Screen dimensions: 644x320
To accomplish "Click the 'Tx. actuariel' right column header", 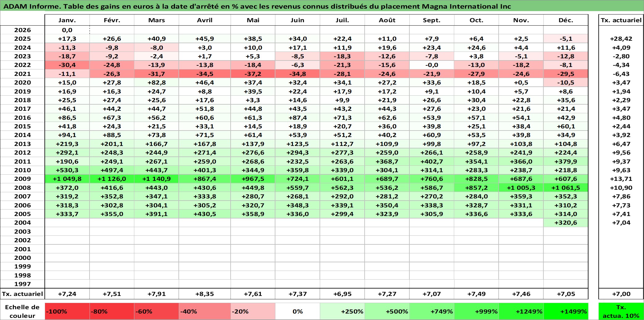I will pos(621,20).
